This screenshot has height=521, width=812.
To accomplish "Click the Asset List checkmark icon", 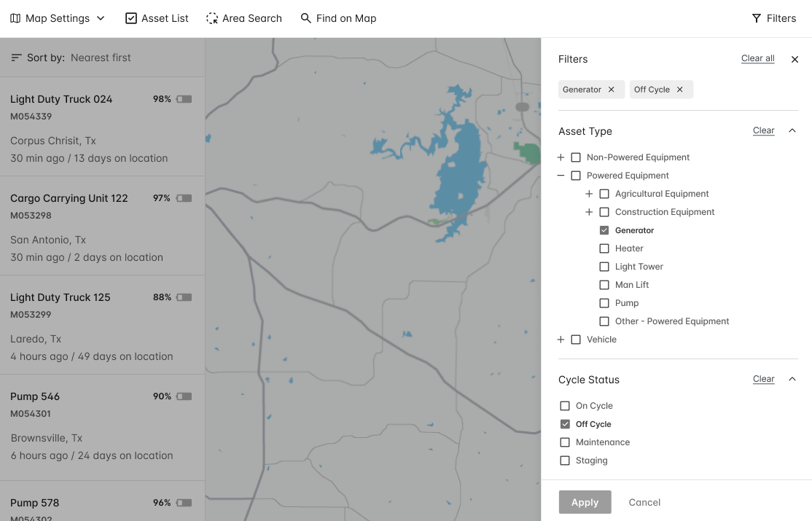I will pyautogui.click(x=131, y=18).
